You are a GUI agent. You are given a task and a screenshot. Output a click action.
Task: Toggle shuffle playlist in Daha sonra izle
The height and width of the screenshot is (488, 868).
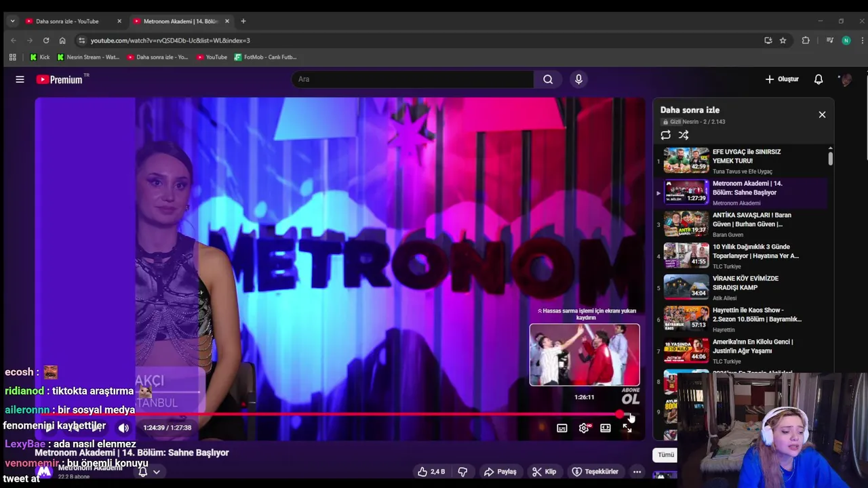pyautogui.click(x=684, y=135)
